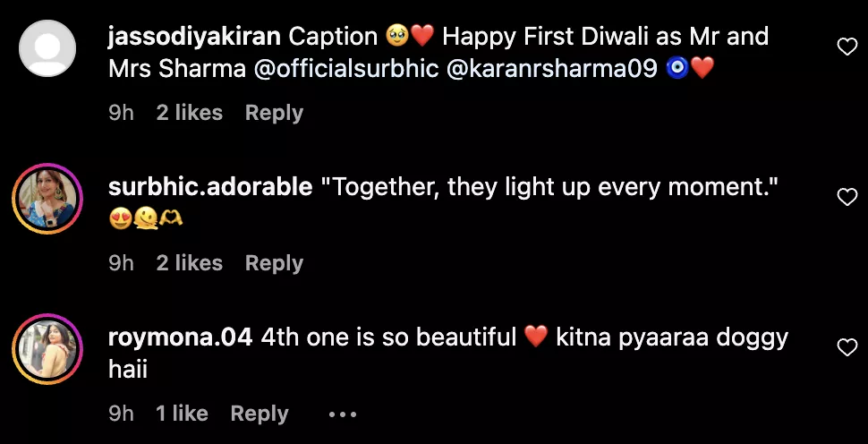Click the 9h timestamp on roymona.04's comment

coord(121,414)
